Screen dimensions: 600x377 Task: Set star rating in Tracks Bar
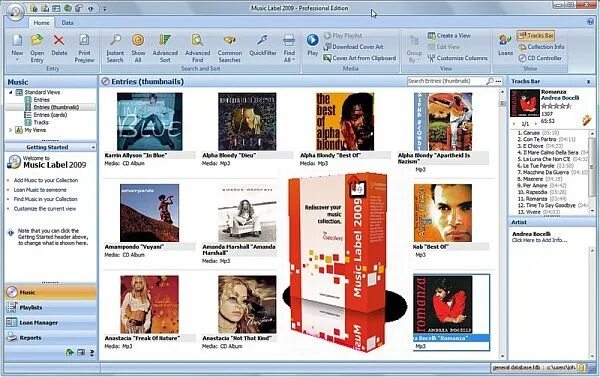[556, 106]
